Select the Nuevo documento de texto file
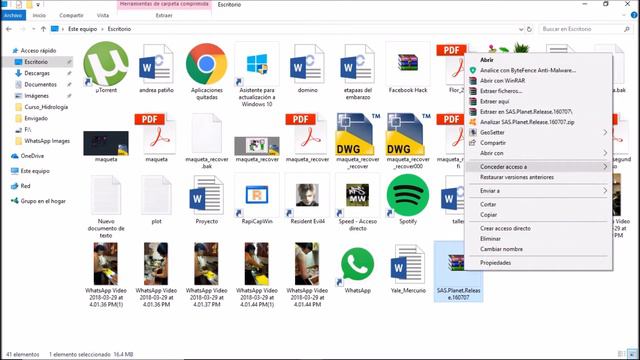Viewport: 640px width, 360px height. [x=106, y=195]
